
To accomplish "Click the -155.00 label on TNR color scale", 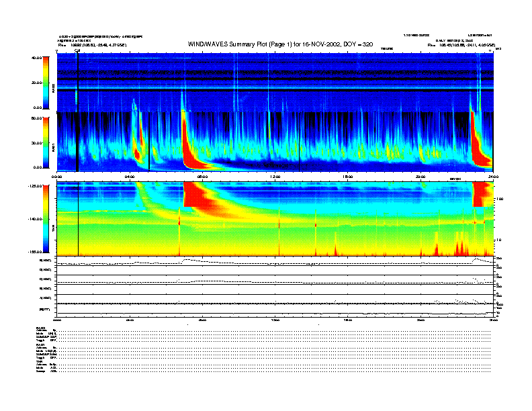I will pos(34,252).
